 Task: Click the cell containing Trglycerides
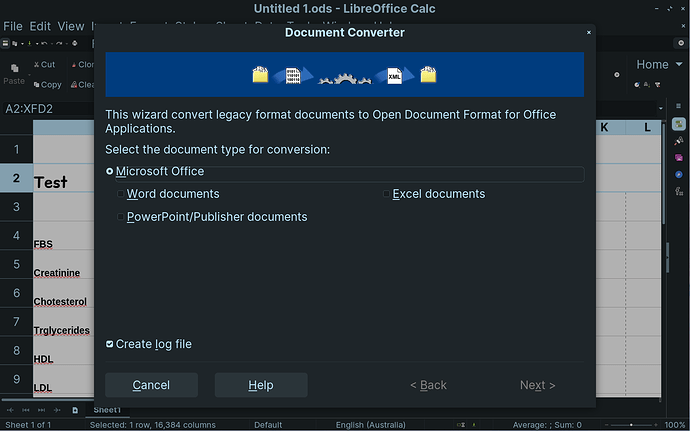tap(63, 322)
